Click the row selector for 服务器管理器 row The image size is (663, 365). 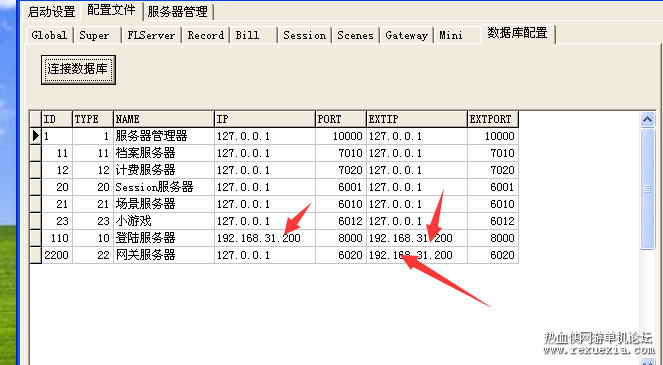click(36, 136)
